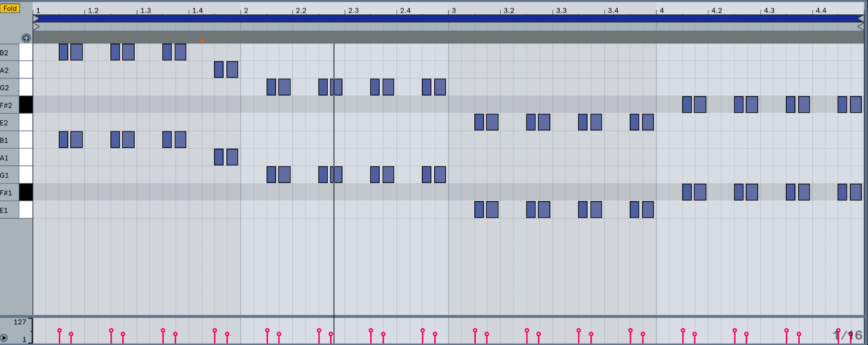Click ruler marker 4.4

pos(821,10)
